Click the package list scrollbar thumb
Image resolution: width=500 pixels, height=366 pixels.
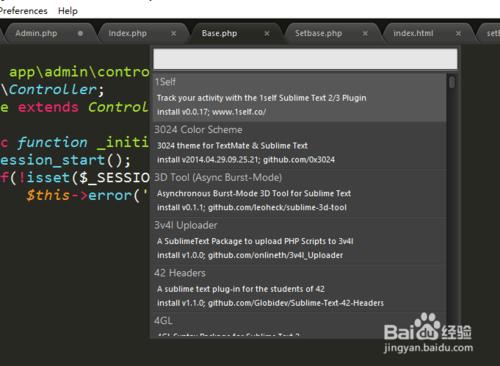(452, 82)
